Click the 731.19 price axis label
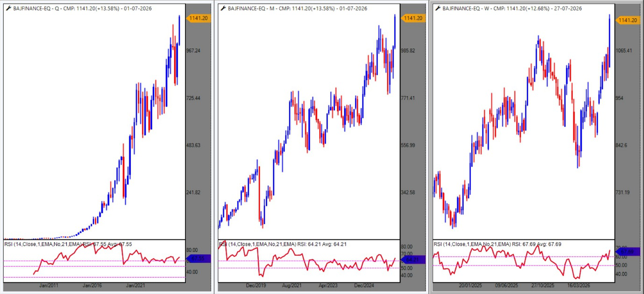This screenshot has height=294, width=644. (623, 192)
